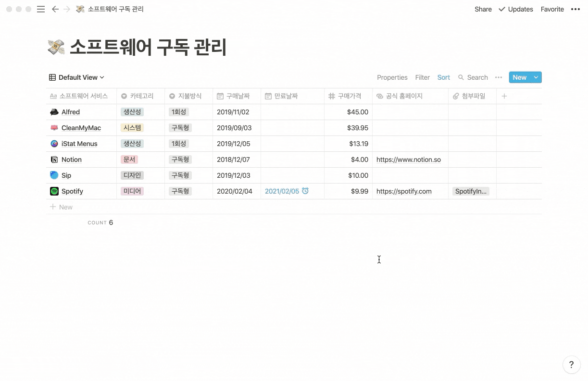Click the search magnifier icon
The width and height of the screenshot is (588, 381).
[x=461, y=77]
